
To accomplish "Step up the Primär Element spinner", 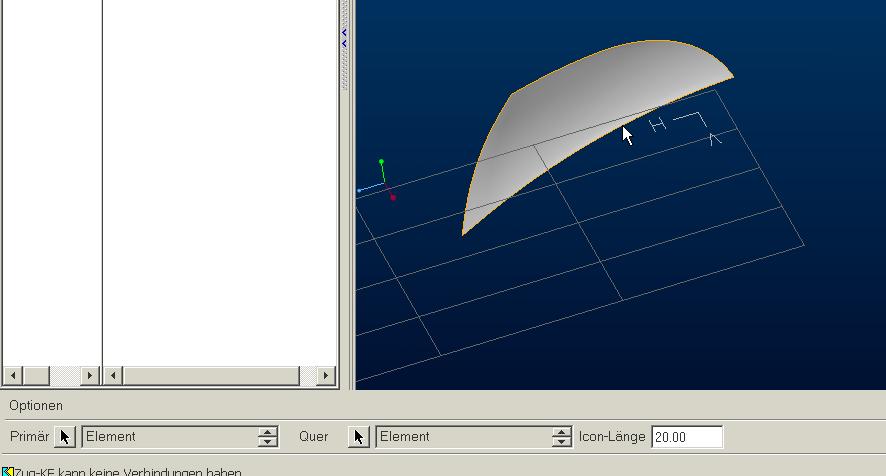I will 268,432.
